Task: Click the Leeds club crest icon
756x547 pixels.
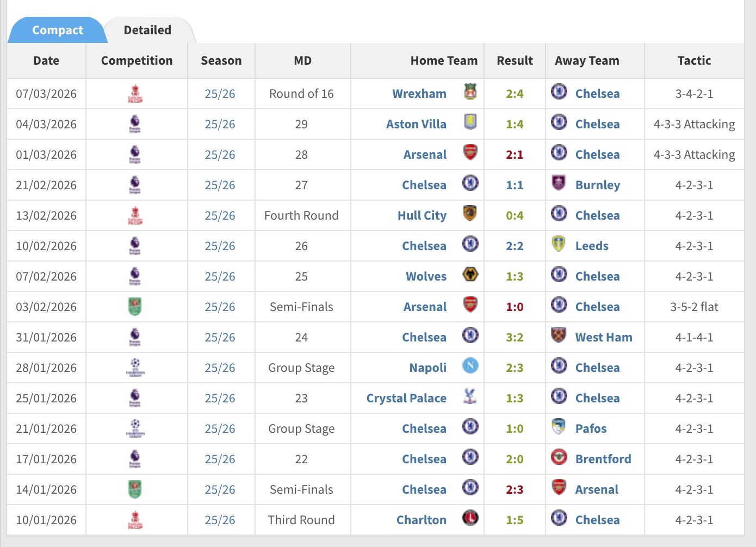Action: 559,244
